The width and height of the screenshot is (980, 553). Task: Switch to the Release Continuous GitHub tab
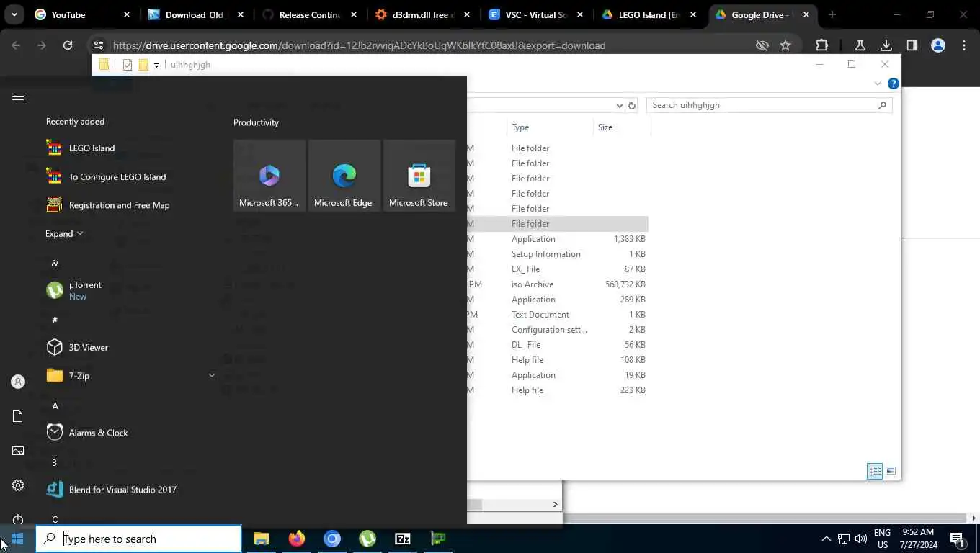(308, 14)
